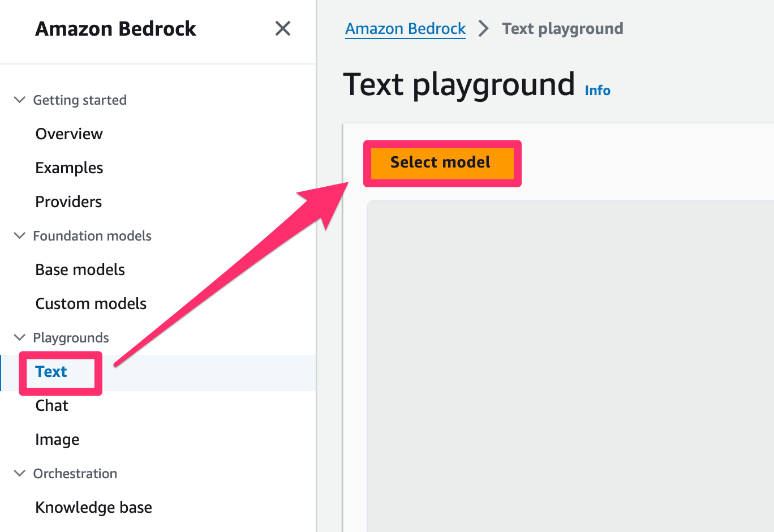The image size is (774, 532).
Task: Close the Amazon Bedrock navigation panel
Action: tap(282, 28)
